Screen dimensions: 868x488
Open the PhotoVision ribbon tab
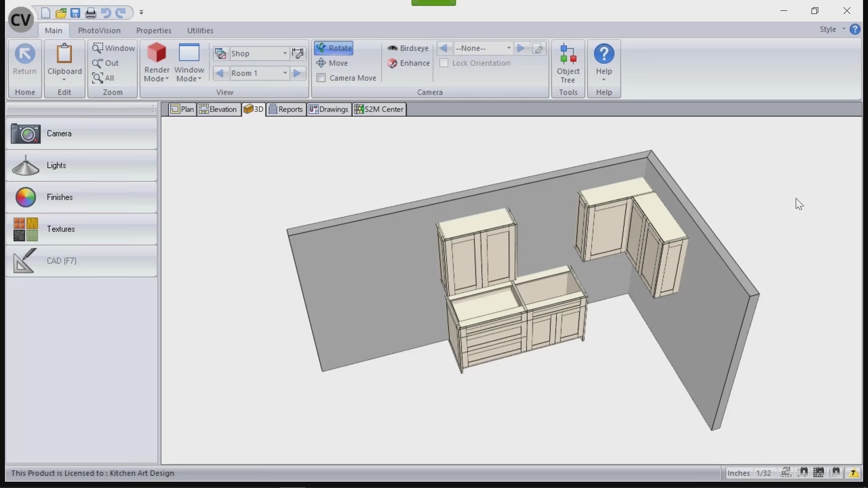99,30
